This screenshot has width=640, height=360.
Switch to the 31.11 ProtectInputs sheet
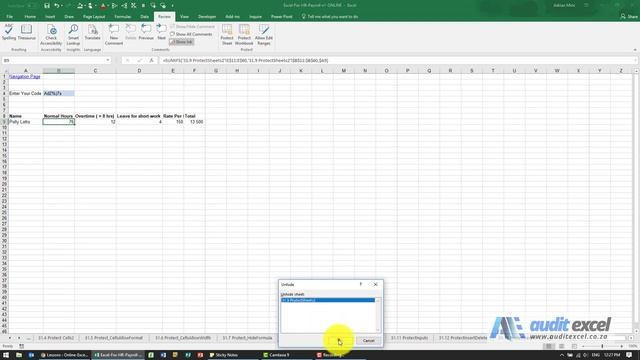[x=409, y=338]
